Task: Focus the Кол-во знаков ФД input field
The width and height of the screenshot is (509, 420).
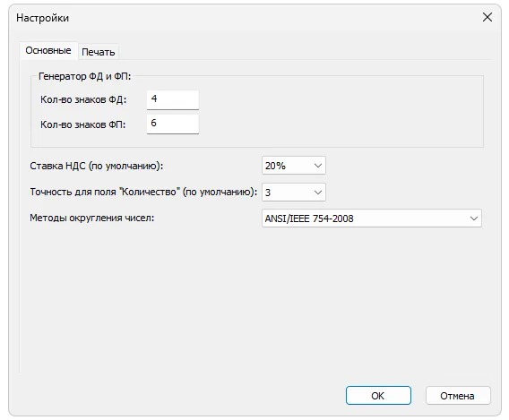Action: [173, 99]
